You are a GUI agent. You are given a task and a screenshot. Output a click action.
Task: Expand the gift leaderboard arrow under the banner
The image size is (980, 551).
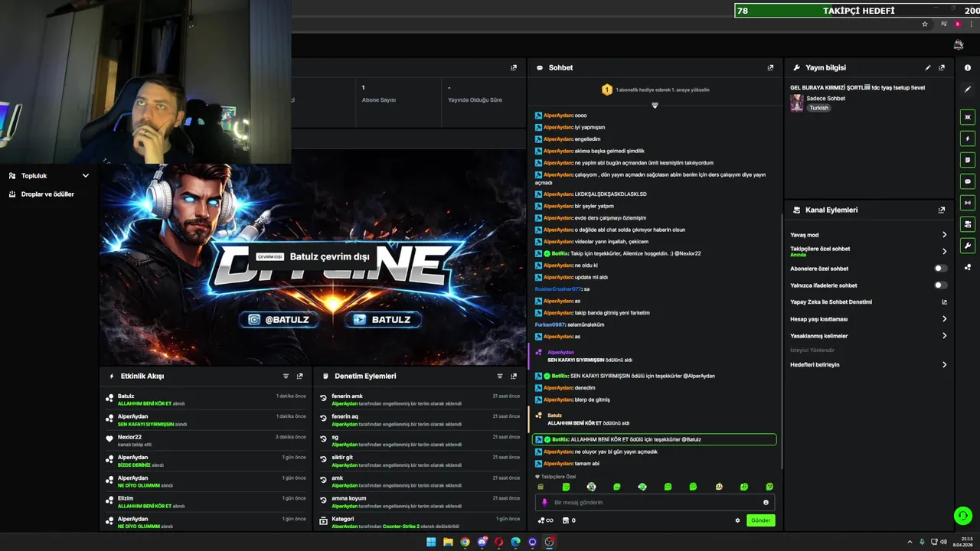[x=655, y=105]
